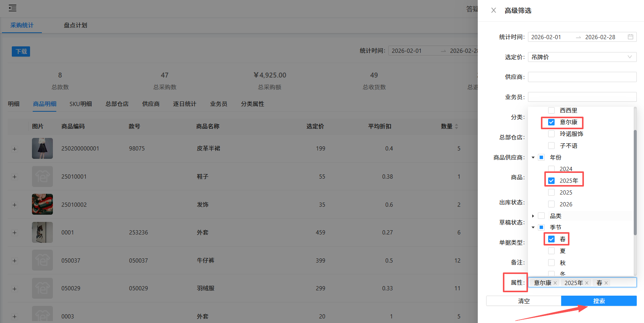Click the 清空 button
Image resolution: width=644 pixels, height=323 pixels.
[x=524, y=301]
